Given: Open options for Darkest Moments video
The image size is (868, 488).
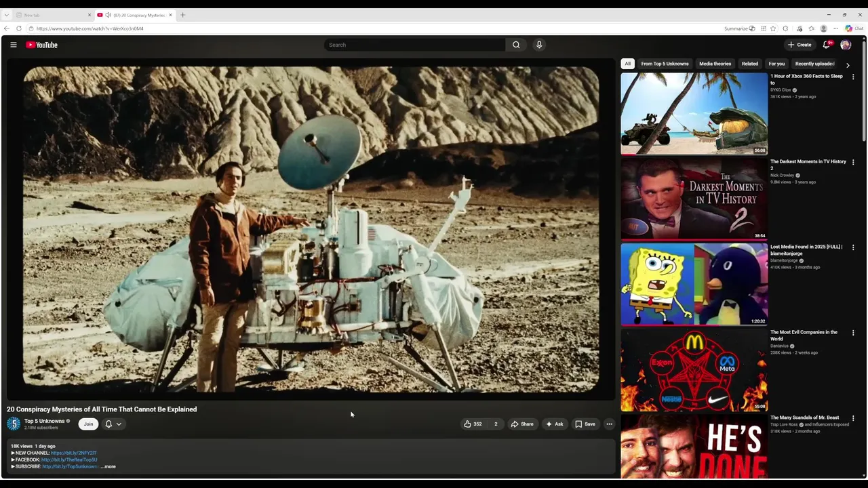Looking at the screenshot, I should tap(853, 163).
